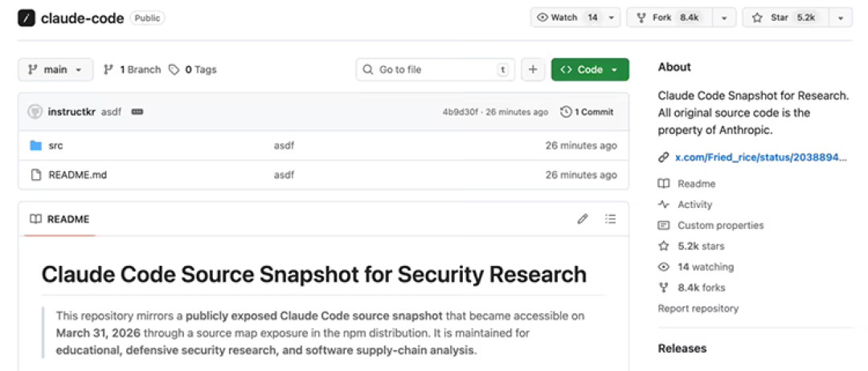View the 14 watching link
The image size is (868, 371).
pos(706,267)
